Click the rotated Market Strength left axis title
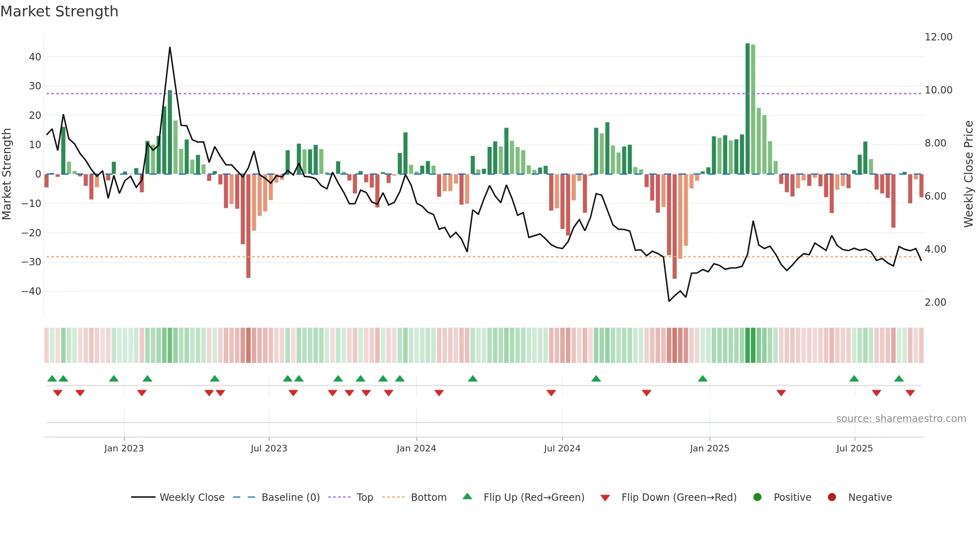The height and width of the screenshot is (551, 980). coord(7,174)
